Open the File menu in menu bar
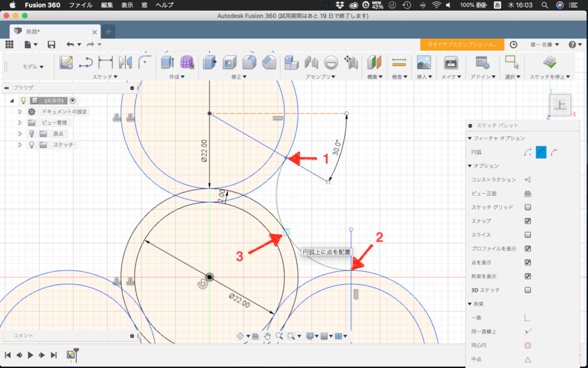This screenshot has height=368, width=588. tap(80, 5)
